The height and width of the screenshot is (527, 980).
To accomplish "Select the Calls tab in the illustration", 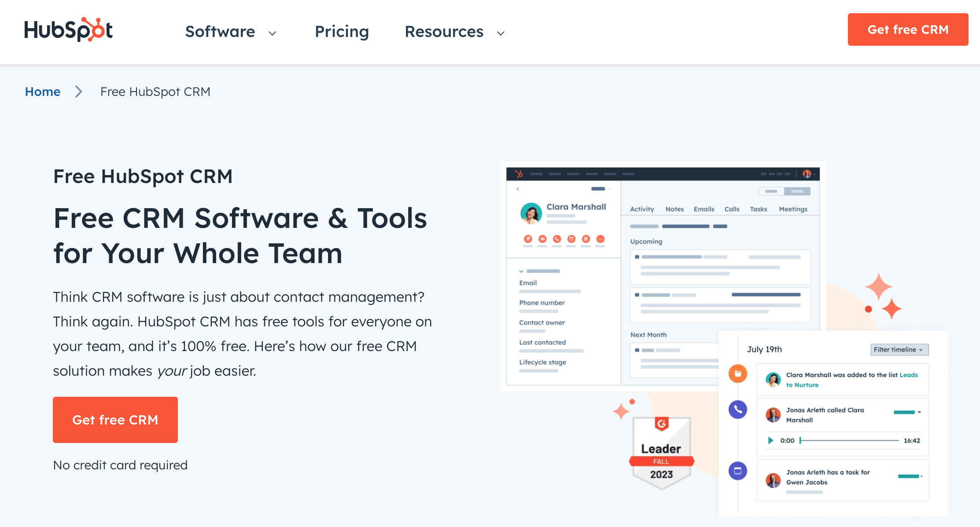I will pos(732,209).
